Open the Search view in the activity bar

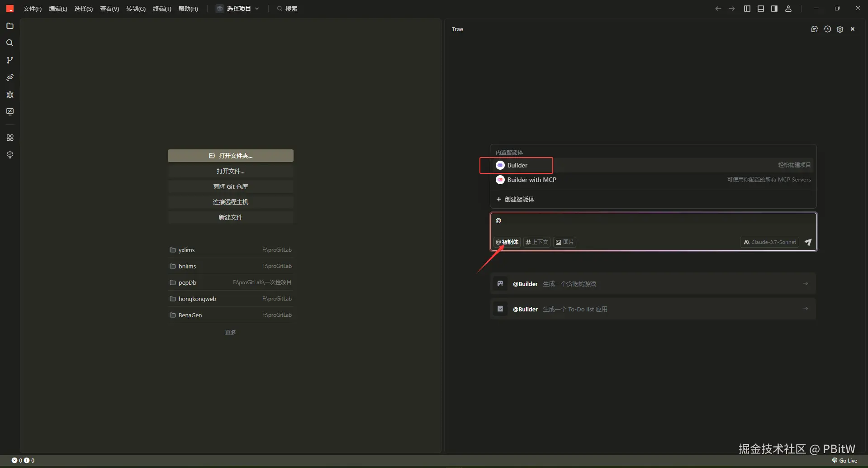(10, 43)
